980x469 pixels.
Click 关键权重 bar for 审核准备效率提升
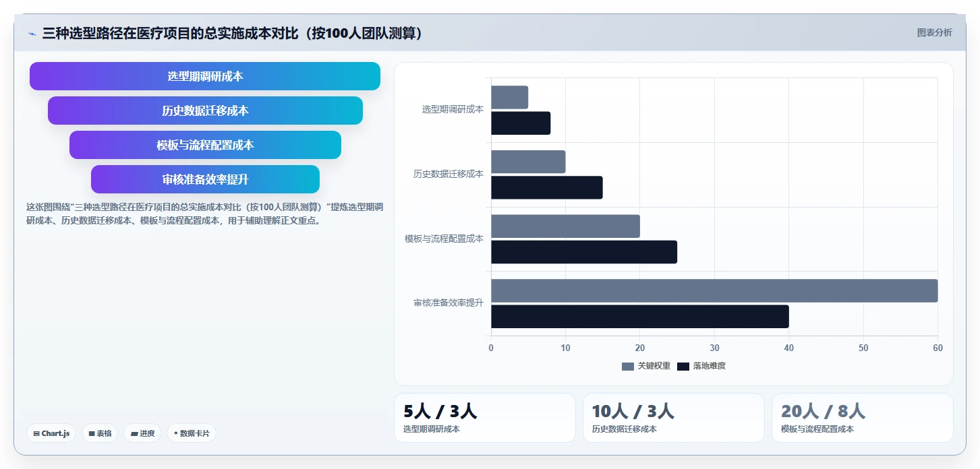click(714, 290)
